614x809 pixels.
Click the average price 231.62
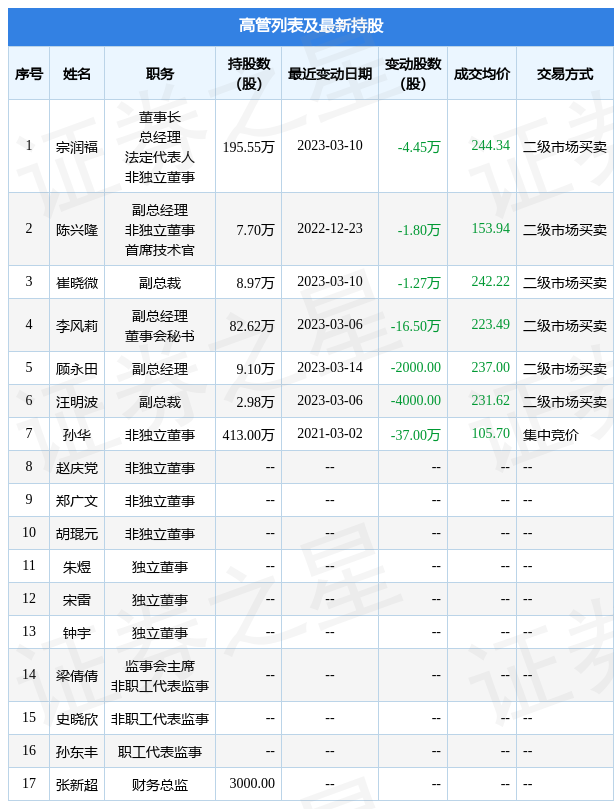click(491, 400)
